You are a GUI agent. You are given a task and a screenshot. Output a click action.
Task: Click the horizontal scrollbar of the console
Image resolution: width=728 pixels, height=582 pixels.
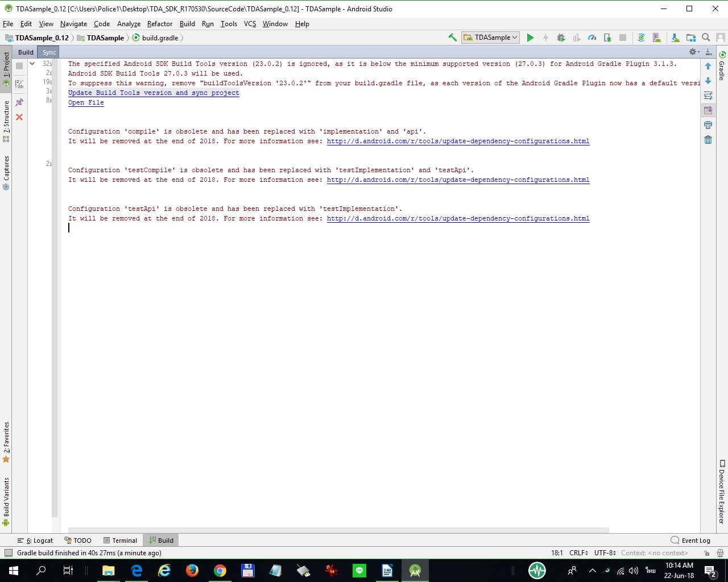(338, 530)
